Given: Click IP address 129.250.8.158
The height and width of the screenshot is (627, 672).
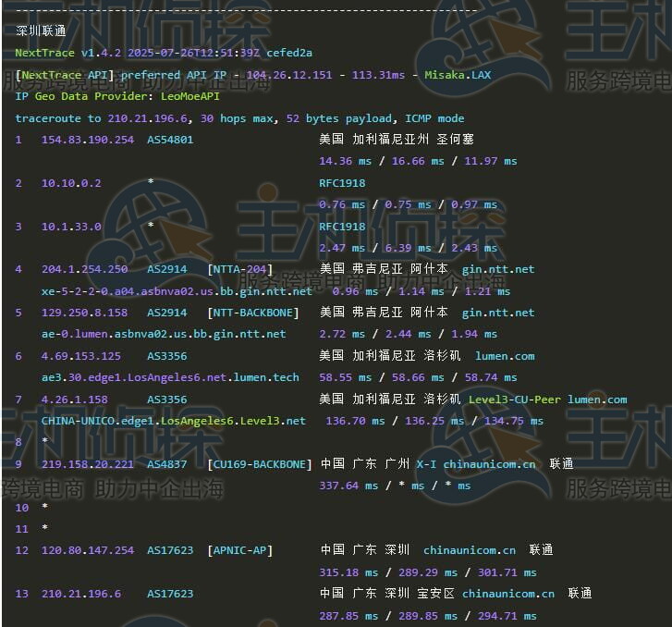Looking at the screenshot, I should coord(84,313).
